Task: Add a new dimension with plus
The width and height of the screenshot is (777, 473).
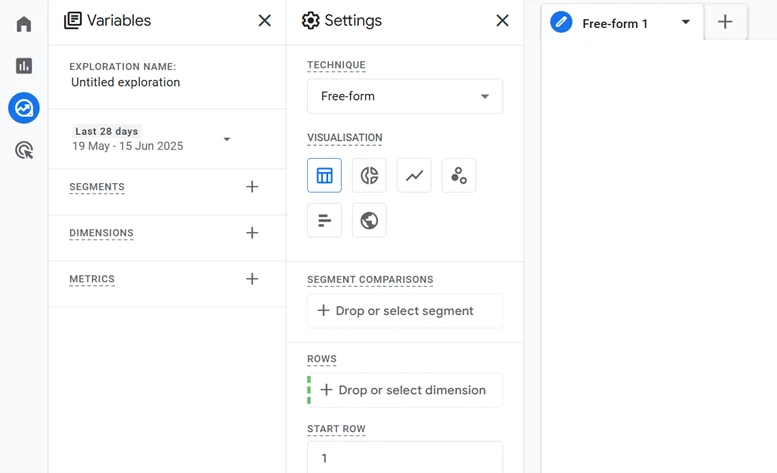Action: click(x=252, y=233)
